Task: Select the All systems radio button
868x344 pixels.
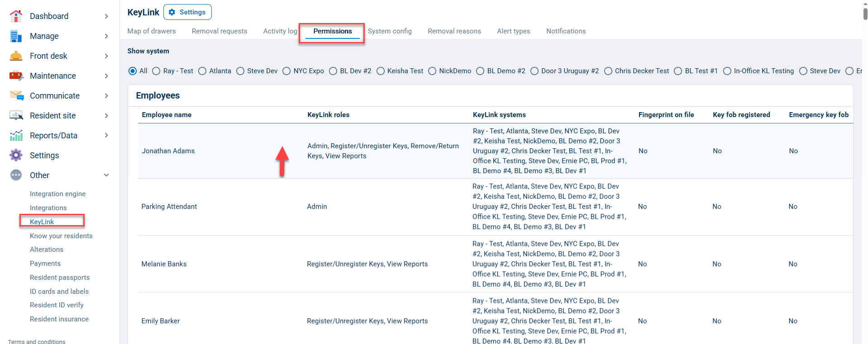Action: pyautogui.click(x=133, y=71)
